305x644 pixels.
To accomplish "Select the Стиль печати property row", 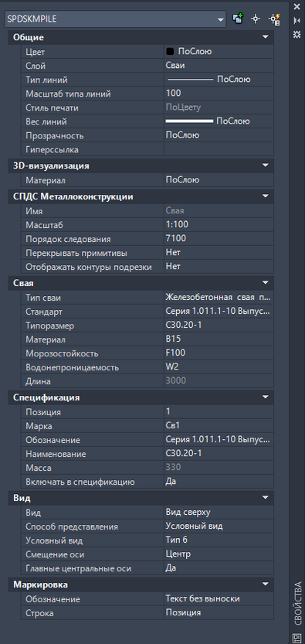I will (x=147, y=107).
